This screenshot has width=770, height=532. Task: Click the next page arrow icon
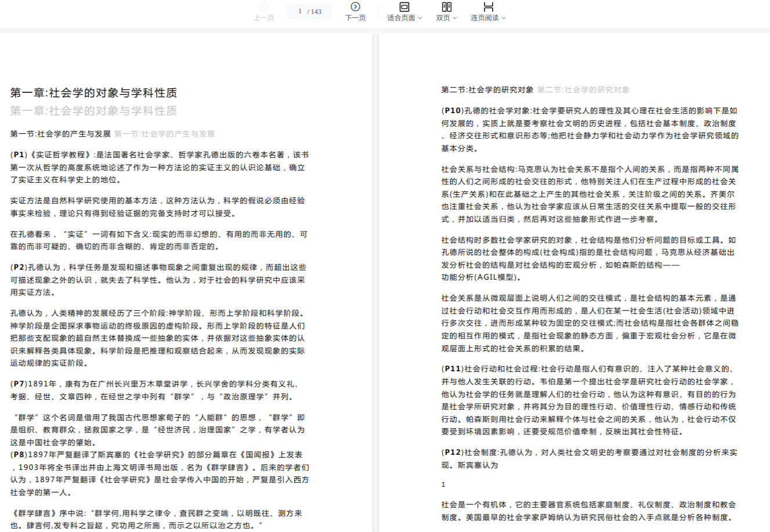[x=355, y=6]
